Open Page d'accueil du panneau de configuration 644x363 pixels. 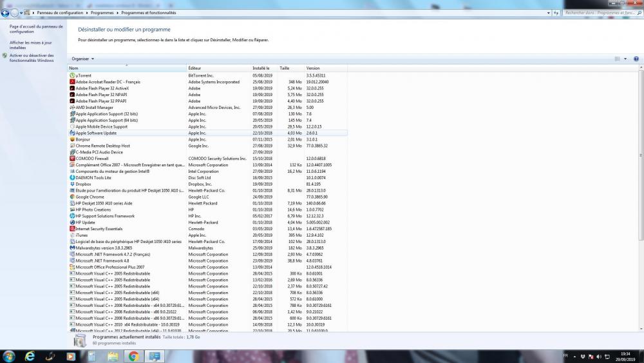coord(36,29)
